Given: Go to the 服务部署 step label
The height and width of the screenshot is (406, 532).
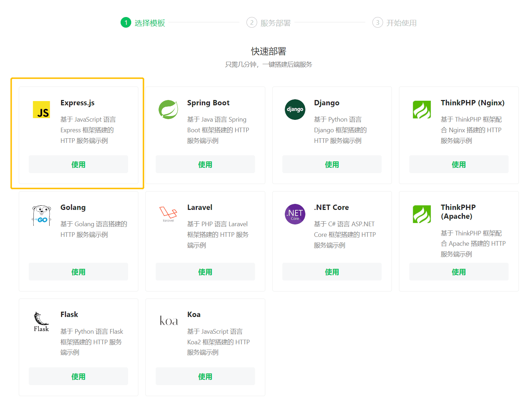Looking at the screenshot, I should [276, 23].
